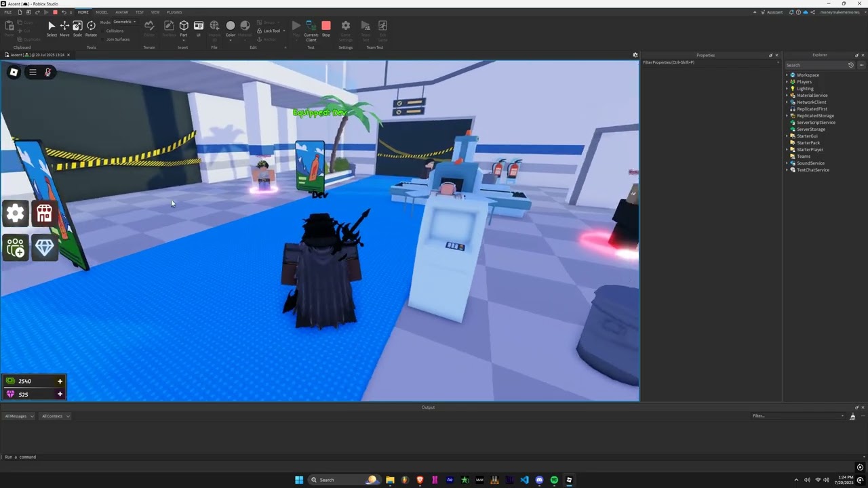
Task: Open the Windows Start button
Action: [299, 480]
